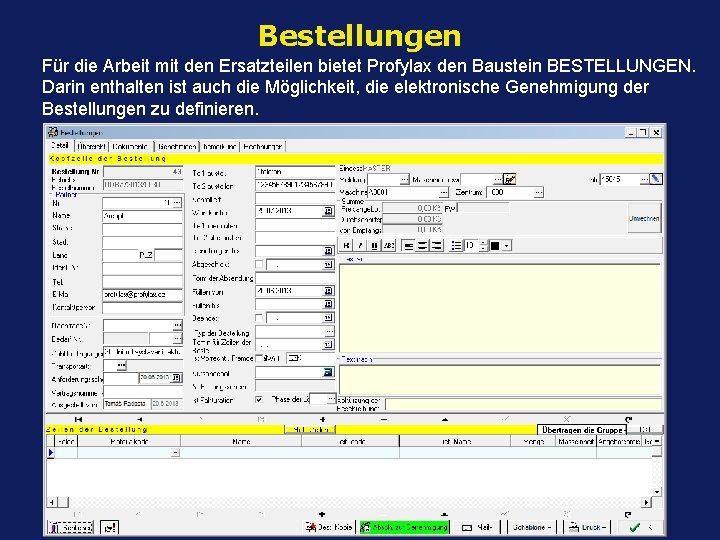Delete record with minus navigator button

click(x=384, y=419)
